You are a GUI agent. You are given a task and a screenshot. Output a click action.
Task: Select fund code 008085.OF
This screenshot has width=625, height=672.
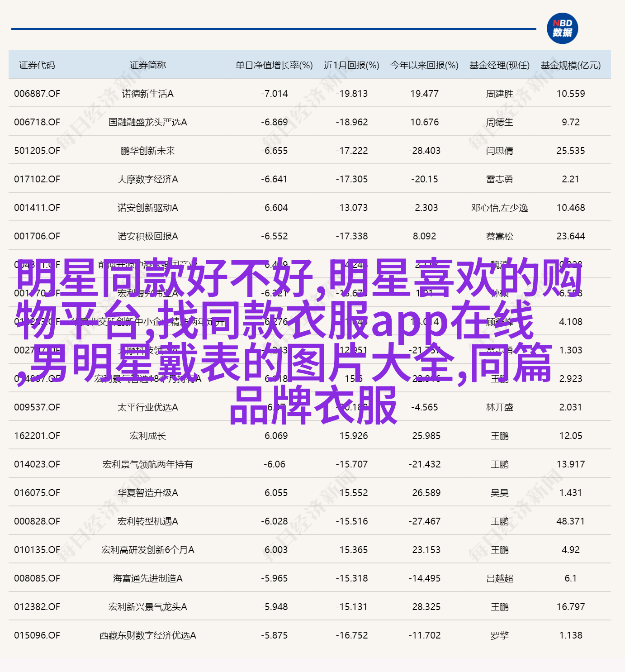pyautogui.click(x=37, y=578)
